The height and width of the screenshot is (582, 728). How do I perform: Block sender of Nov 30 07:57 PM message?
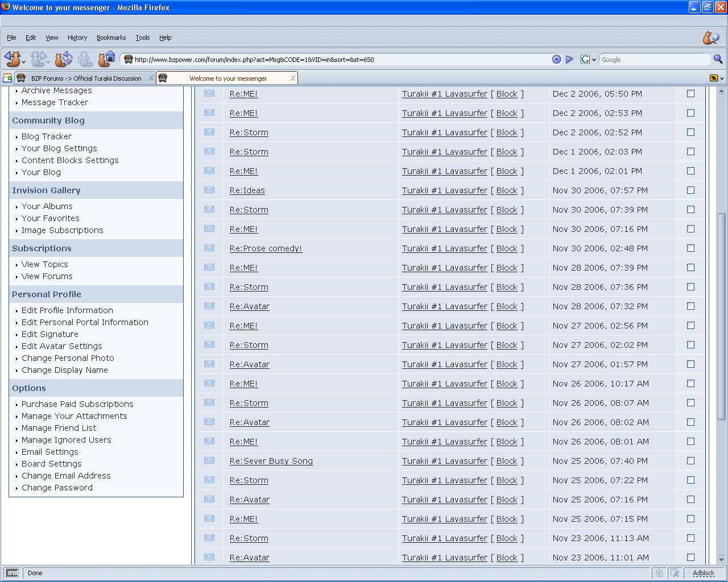click(x=507, y=190)
